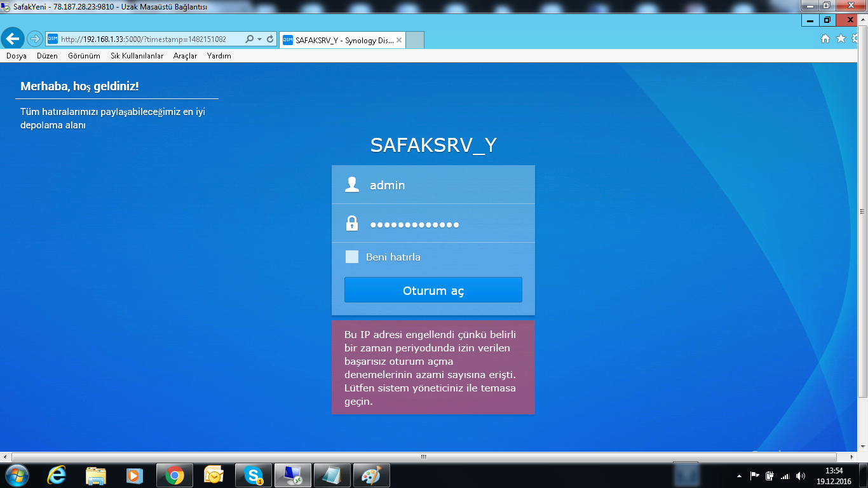Viewport: 868px width, 488px height.
Task: Open Google Chrome from the taskbar
Action: [175, 475]
